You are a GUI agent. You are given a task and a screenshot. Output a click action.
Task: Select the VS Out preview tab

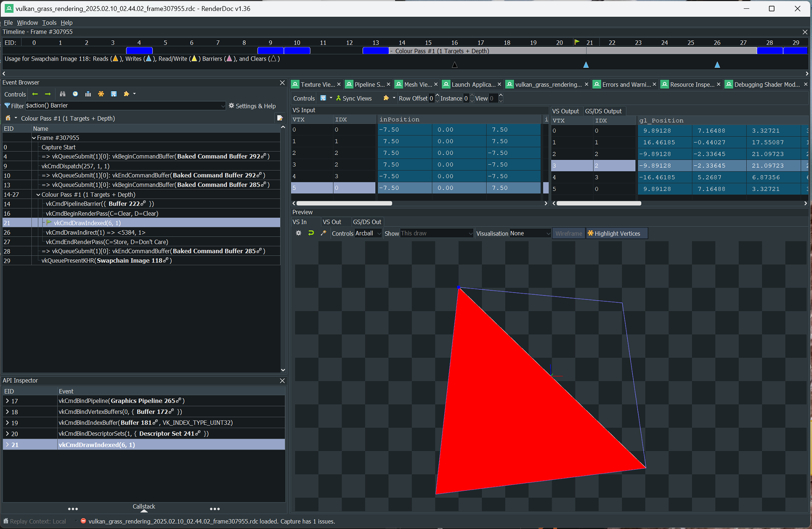(332, 222)
